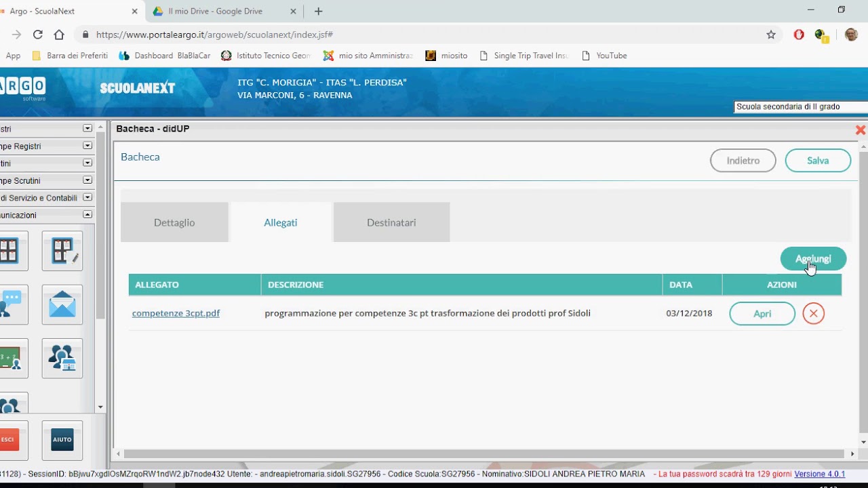Close the Argo ScuolaNext tab
868x488 pixels.
pyautogui.click(x=135, y=12)
